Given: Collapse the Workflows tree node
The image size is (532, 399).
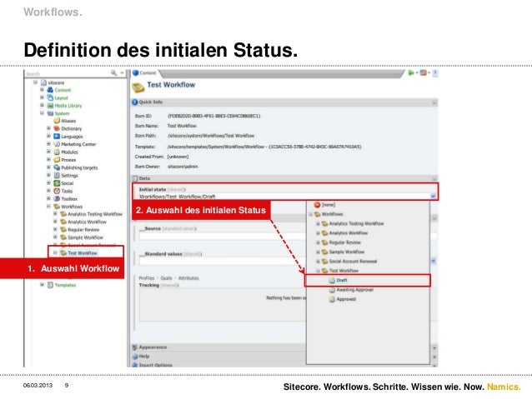Looking at the screenshot, I should (x=48, y=206).
